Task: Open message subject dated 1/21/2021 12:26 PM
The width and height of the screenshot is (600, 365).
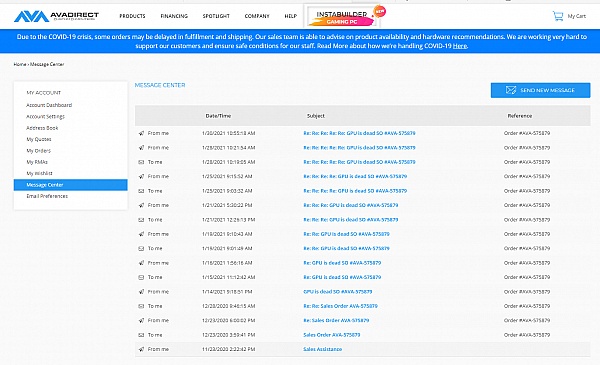Action: pos(351,220)
